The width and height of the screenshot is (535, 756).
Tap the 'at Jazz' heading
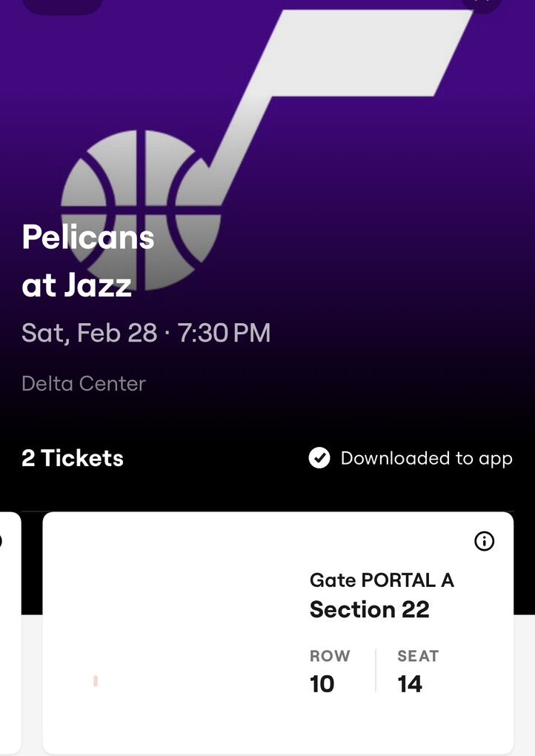[76, 285]
